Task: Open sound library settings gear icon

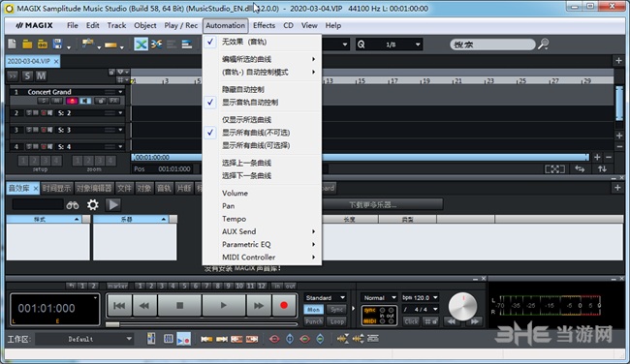Action: click(93, 205)
